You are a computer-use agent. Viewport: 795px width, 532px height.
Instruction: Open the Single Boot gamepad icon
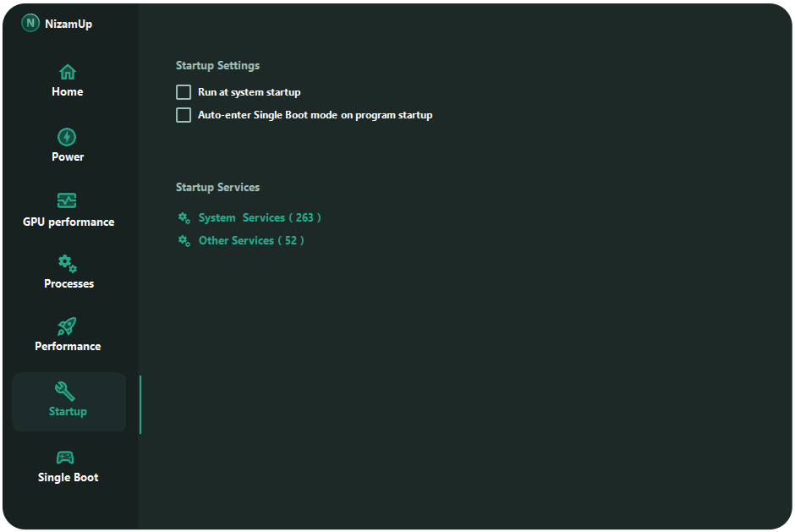coord(66,458)
